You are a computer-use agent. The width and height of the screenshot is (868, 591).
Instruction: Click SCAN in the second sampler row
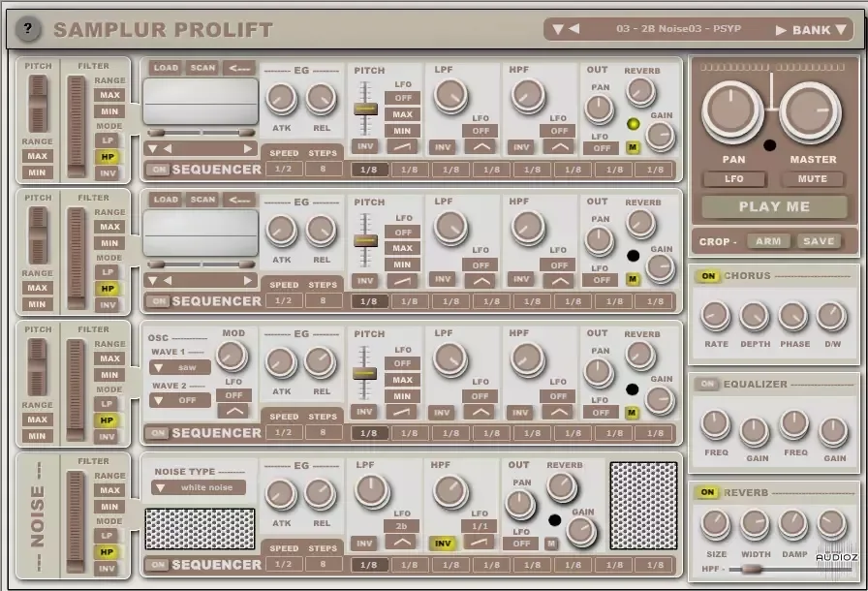[202, 200]
